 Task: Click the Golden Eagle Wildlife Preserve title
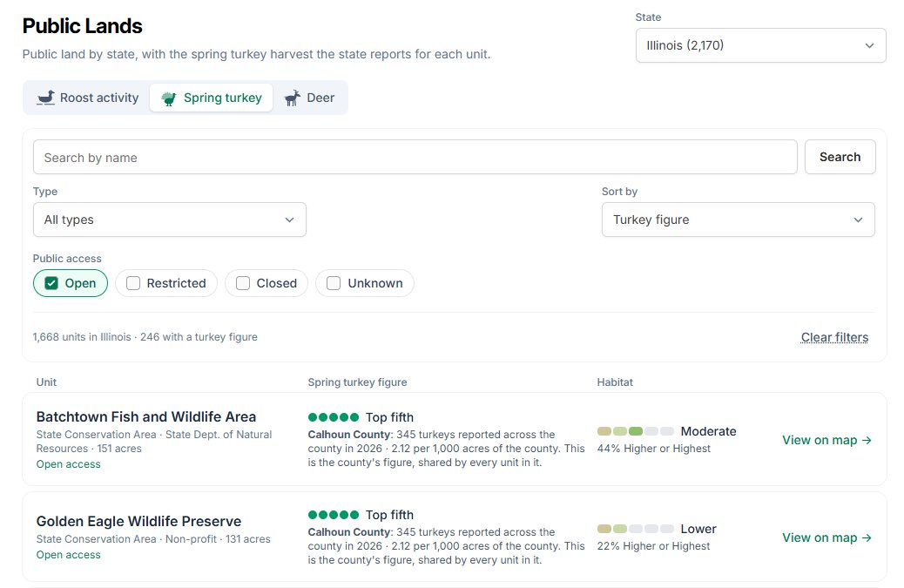click(x=138, y=521)
